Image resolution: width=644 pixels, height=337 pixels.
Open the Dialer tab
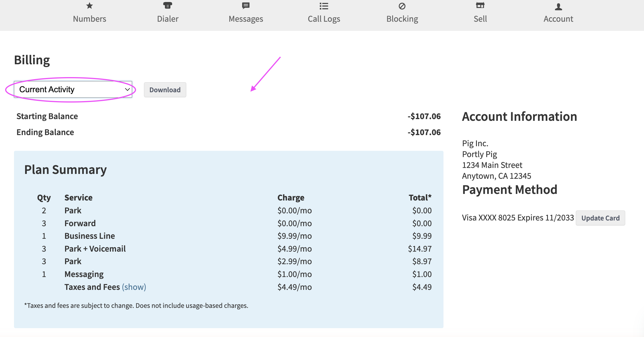[168, 19]
